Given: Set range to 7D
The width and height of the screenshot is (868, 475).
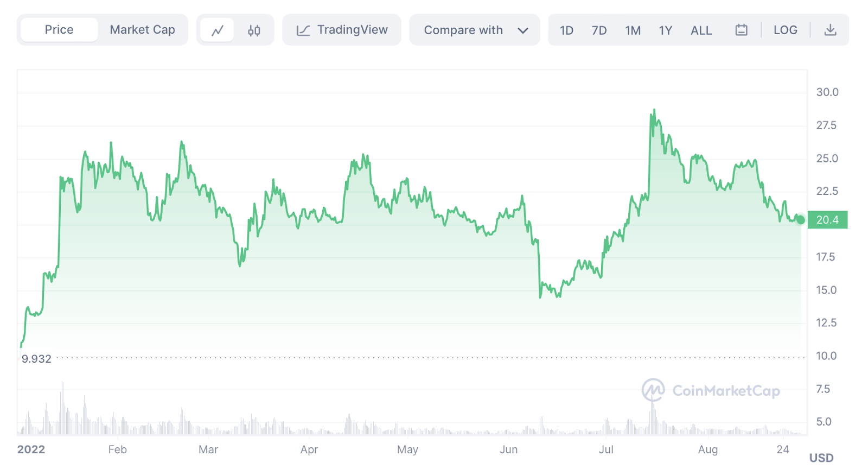Looking at the screenshot, I should pyautogui.click(x=599, y=30).
